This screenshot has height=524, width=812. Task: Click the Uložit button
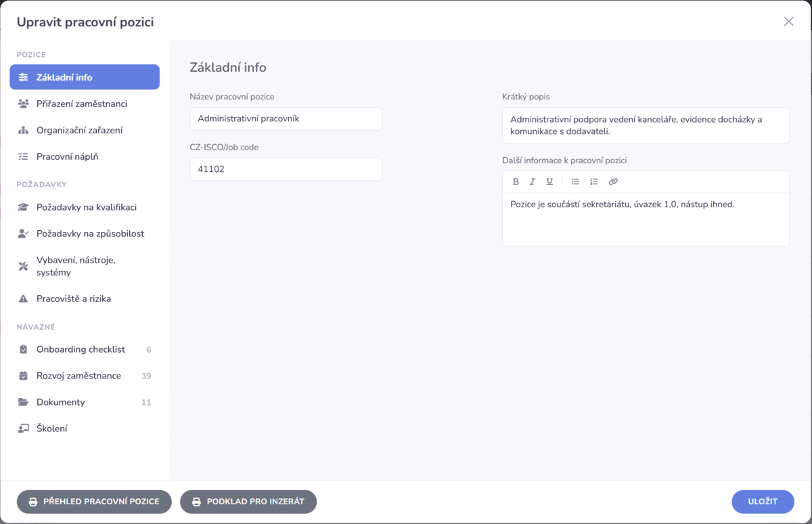(x=763, y=502)
